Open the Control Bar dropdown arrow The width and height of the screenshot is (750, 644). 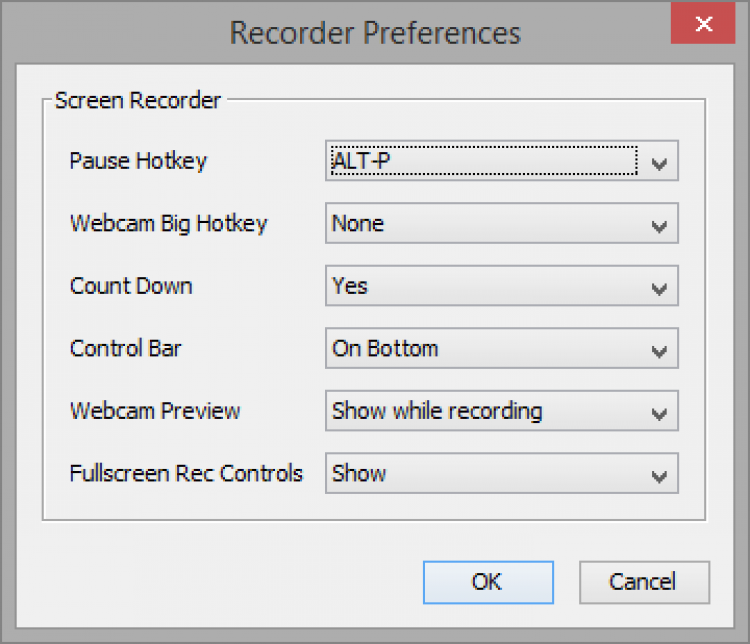point(658,350)
